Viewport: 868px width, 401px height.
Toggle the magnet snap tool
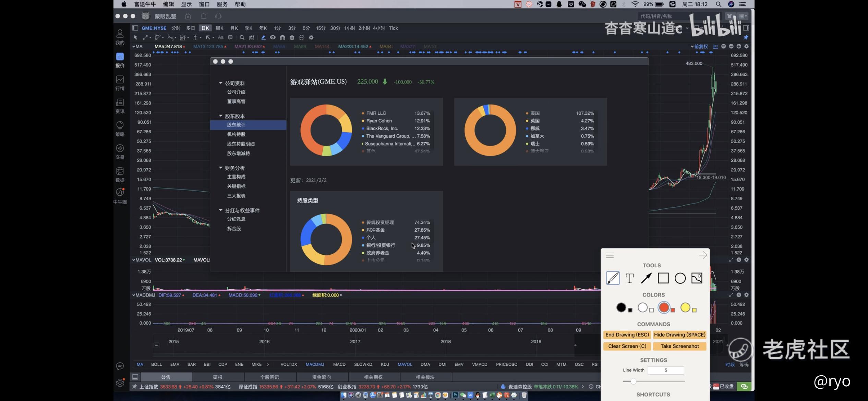coord(282,37)
